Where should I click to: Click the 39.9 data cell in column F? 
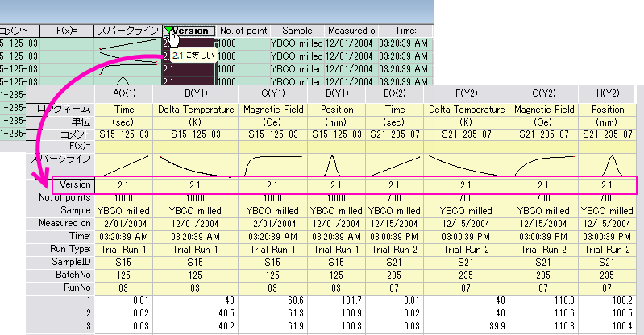pos(466,326)
